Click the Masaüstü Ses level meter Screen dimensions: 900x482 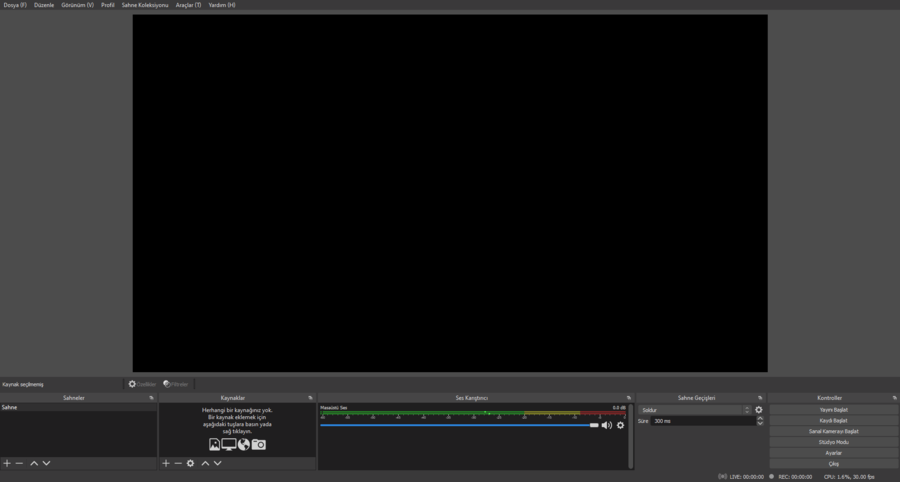[473, 413]
